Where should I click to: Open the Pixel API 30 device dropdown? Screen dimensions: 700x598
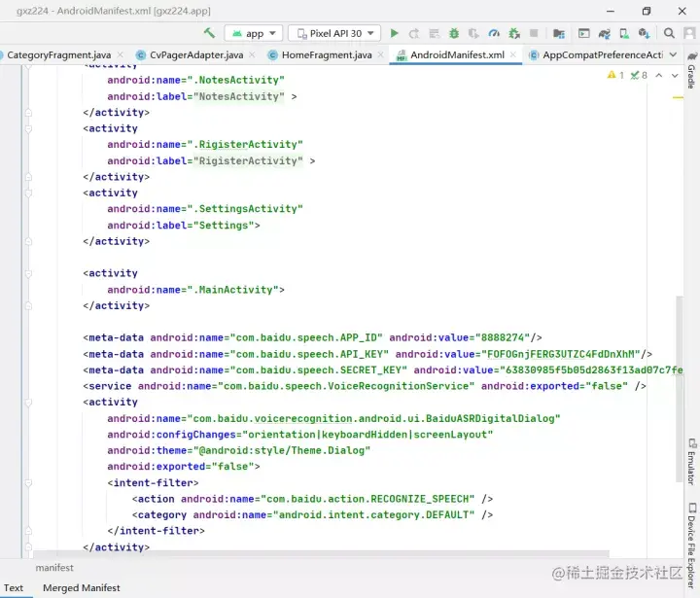pos(334,33)
